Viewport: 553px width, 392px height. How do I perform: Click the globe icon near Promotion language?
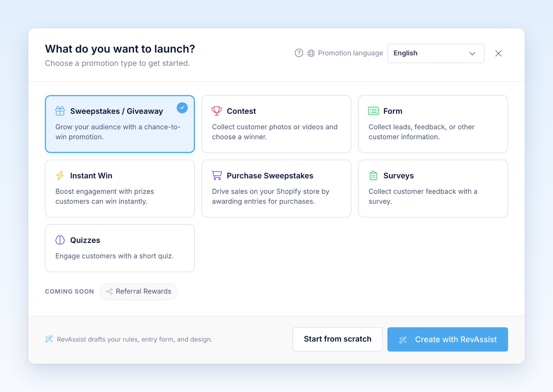(x=311, y=53)
